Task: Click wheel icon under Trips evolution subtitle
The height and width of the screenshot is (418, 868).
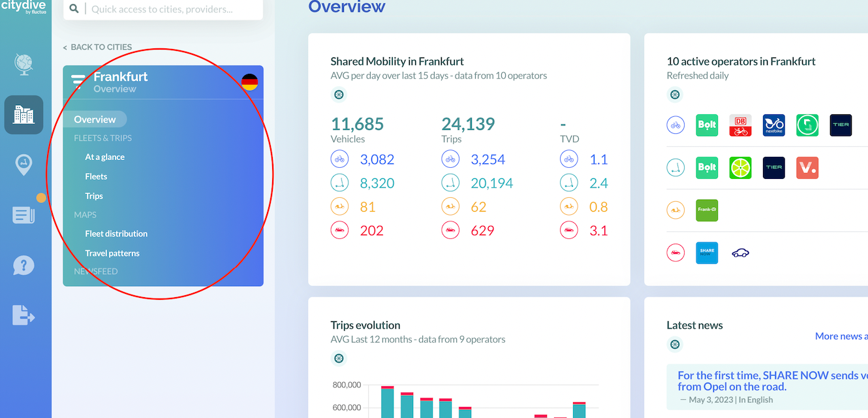Action: click(x=339, y=358)
